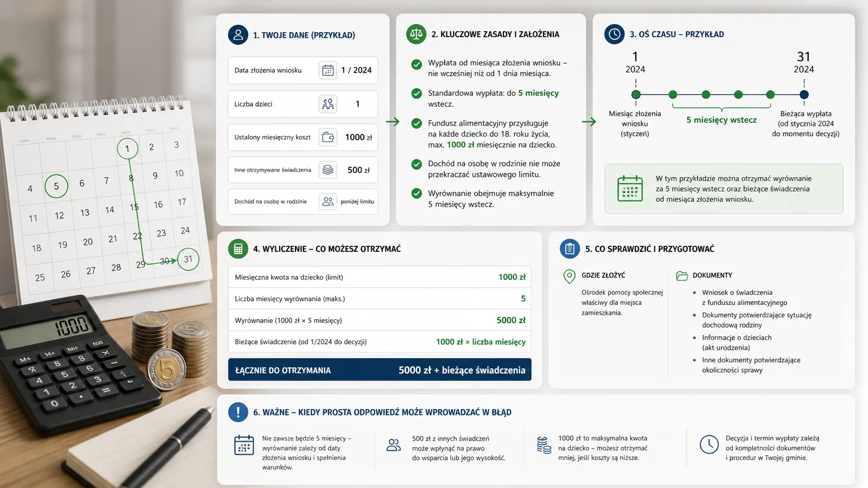This screenshot has width=868, height=488.
Task: Click the "5. CO SPRAWDZIĆ I PRZYGOTOWAĆ" heading
Action: 650,249
